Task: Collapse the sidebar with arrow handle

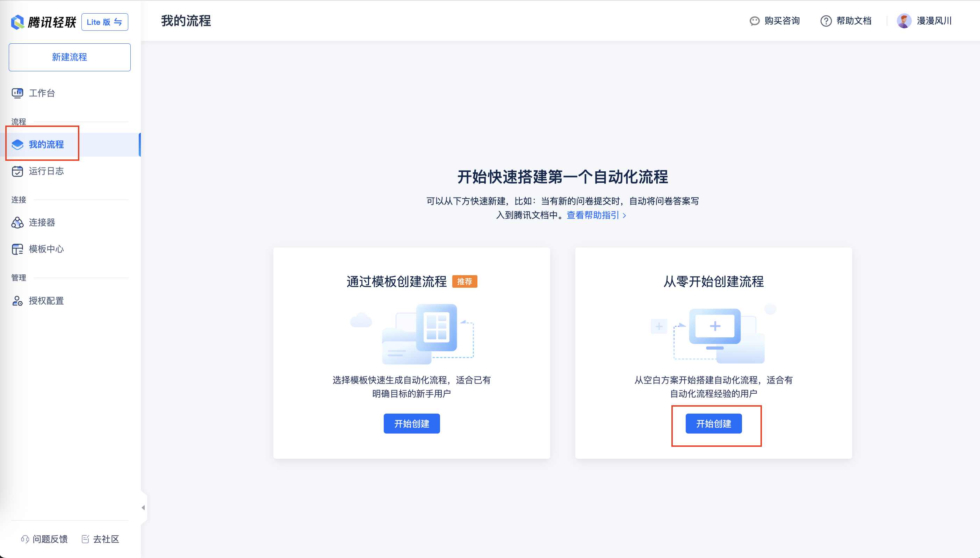Action: 143,507
